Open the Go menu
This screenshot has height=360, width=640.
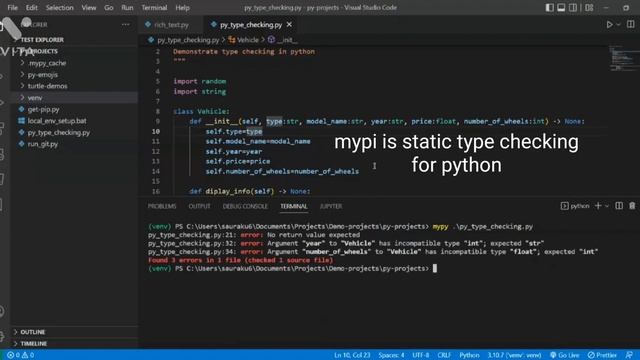[x=109, y=8]
